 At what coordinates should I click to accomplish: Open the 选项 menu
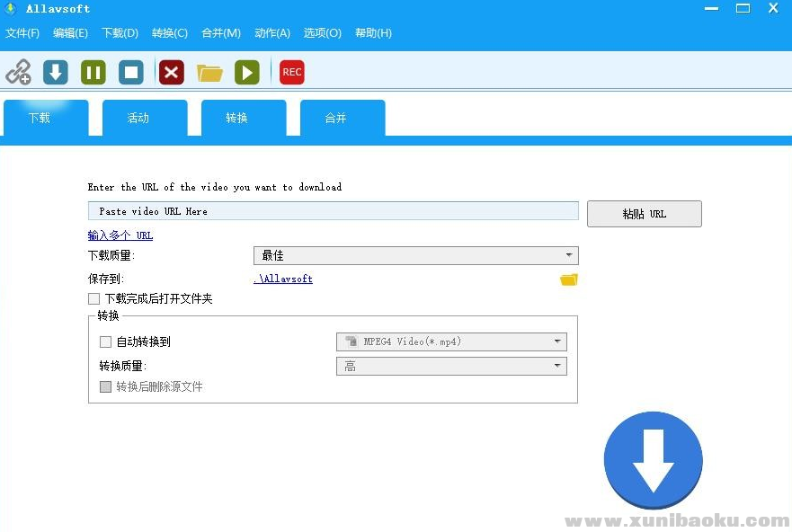[x=322, y=33]
